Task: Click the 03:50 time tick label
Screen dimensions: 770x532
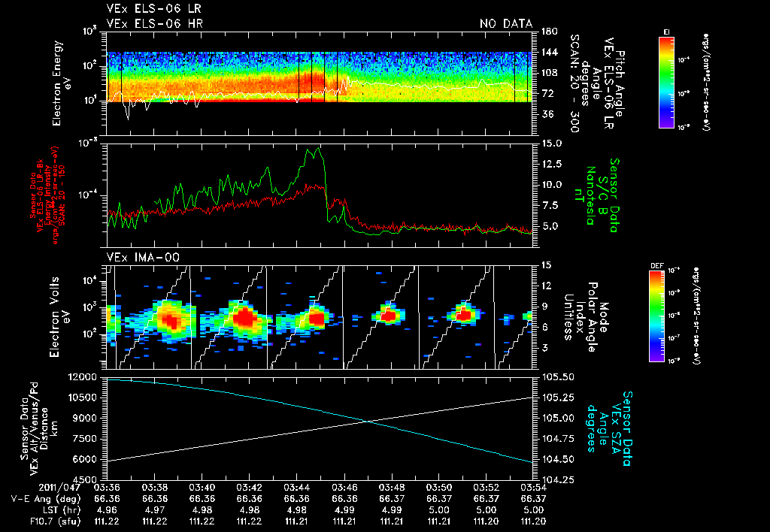Action: click(439, 488)
